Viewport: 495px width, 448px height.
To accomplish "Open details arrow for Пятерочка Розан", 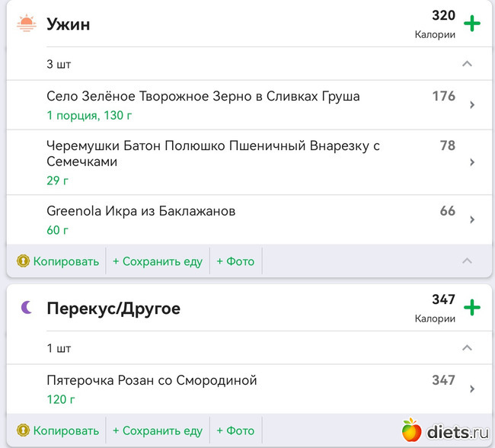I will coord(472,389).
